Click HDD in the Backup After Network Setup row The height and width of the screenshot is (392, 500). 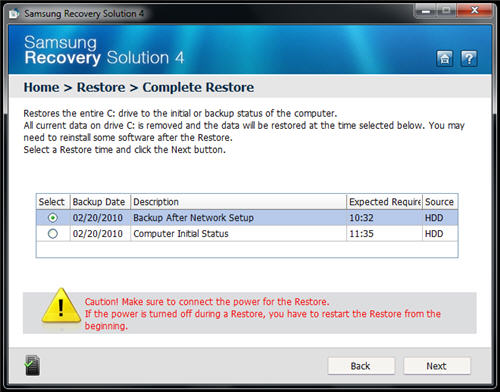tap(434, 218)
